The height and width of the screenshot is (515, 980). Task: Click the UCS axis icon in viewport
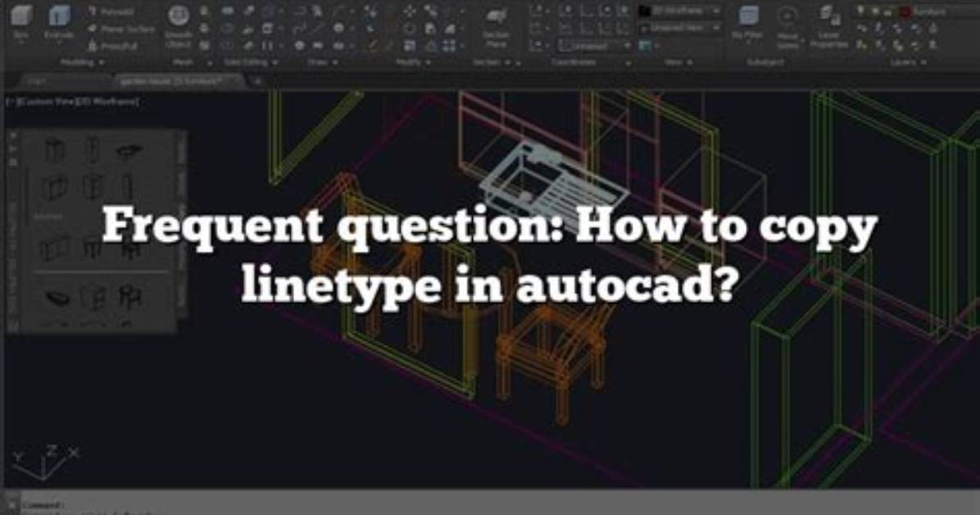45,462
